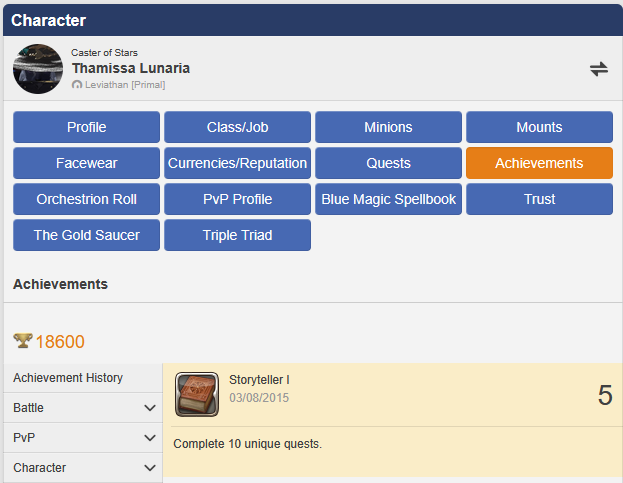Screen dimensions: 623x483
Task: Click the achievement points trophy icon
Action: (x=23, y=341)
